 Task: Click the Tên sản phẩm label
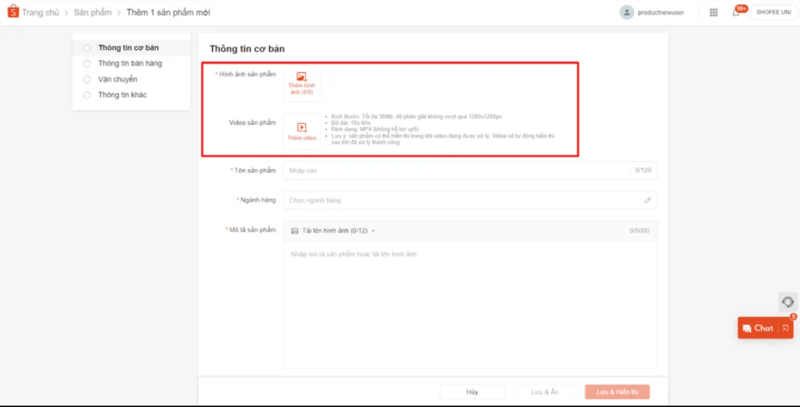pos(255,170)
